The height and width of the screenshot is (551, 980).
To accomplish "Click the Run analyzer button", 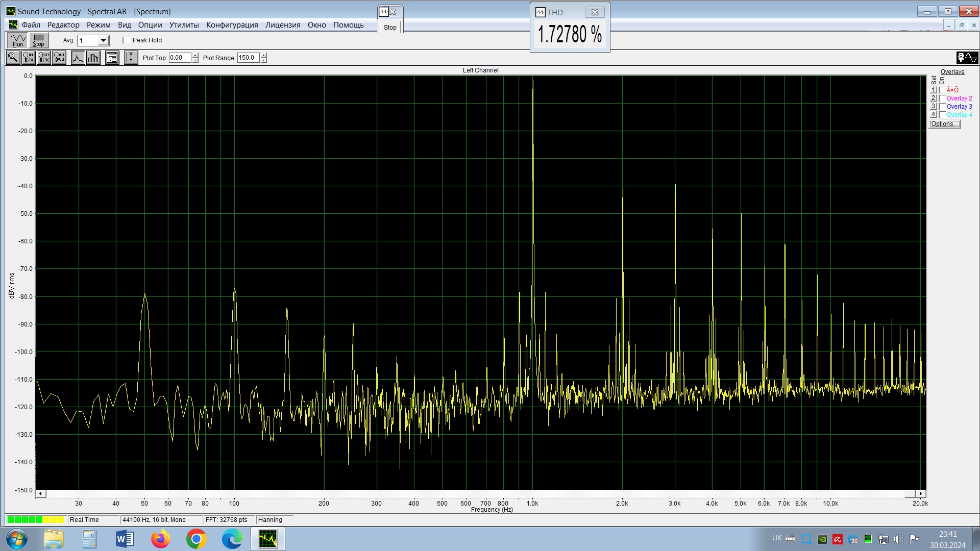I will click(x=18, y=40).
